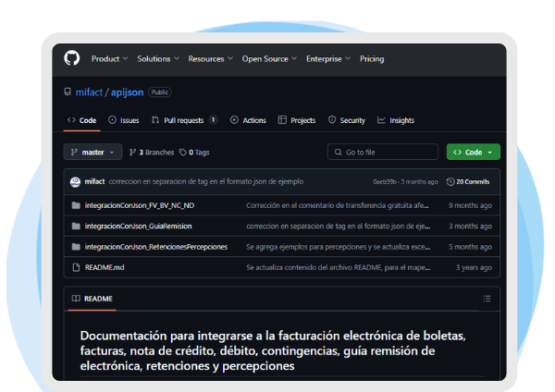Open latest commit message about separacion de tag
The image size is (555, 392).
[206, 181]
